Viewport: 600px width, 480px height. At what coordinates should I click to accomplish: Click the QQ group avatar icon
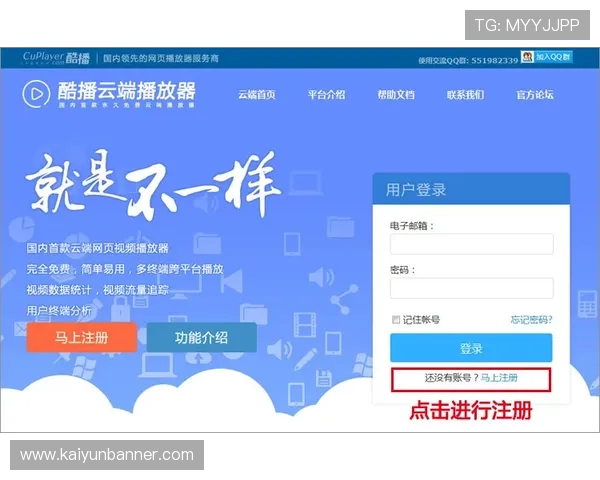[527, 57]
